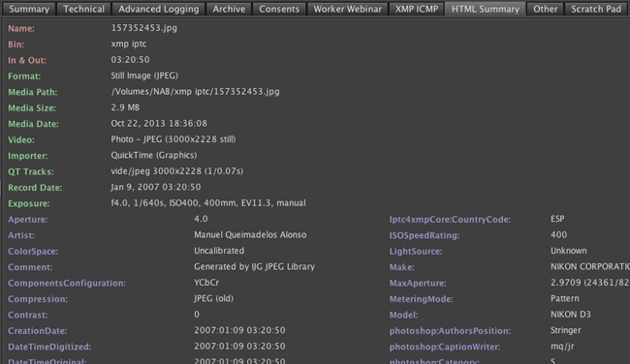Viewport: 630px width, 364px height.
Task: Click the Importer value QuickTime (Graphics)
Action: point(154,155)
